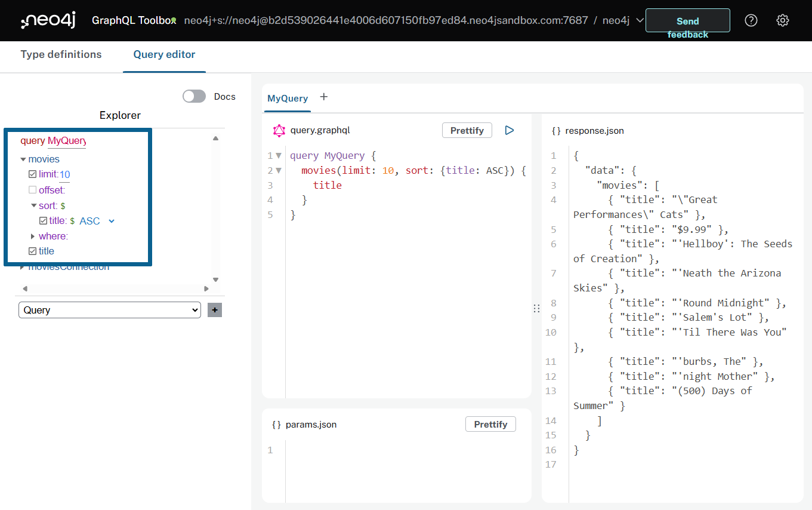Select the MyQuery tab
Viewport: 812px width, 510px height.
click(288, 99)
